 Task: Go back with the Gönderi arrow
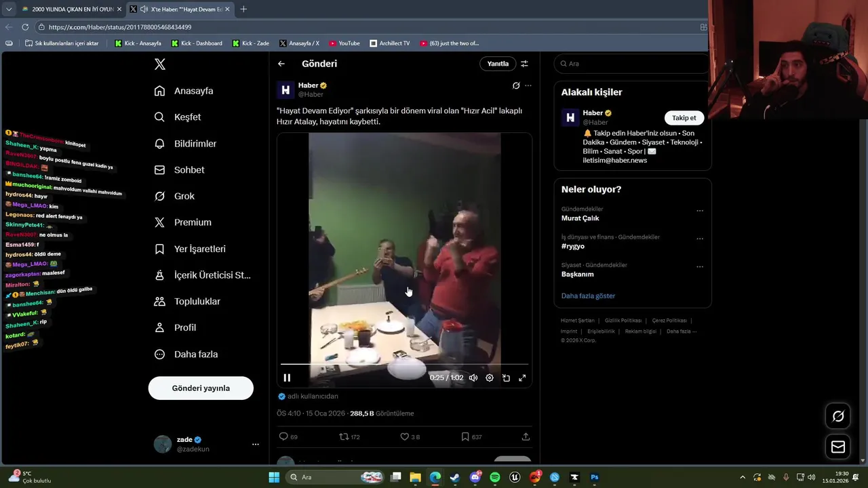pos(281,64)
